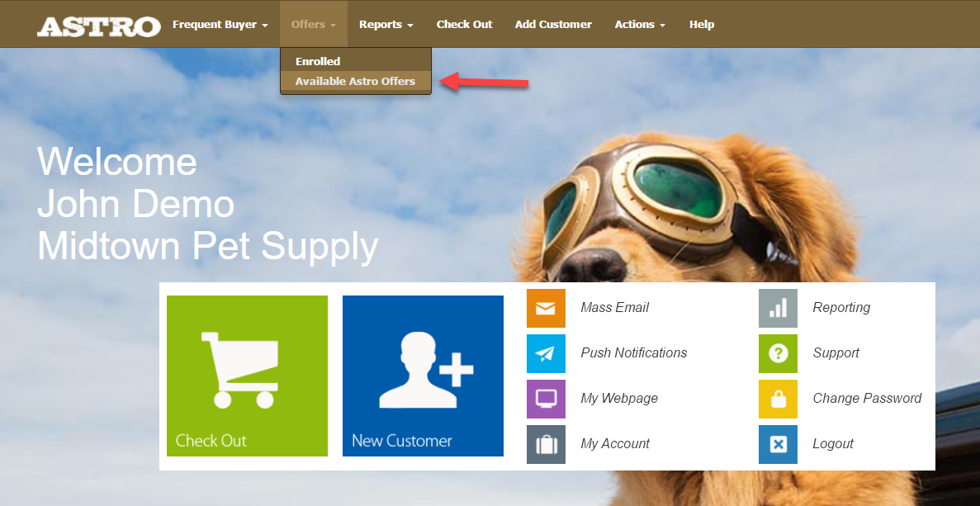This screenshot has height=506, width=980.
Task: Open Help from the navigation bar
Action: coord(702,25)
